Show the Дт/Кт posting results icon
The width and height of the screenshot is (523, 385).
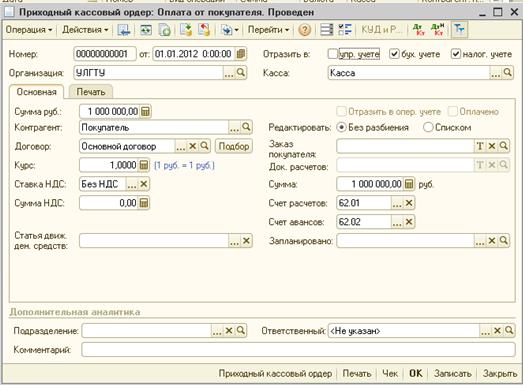pyautogui.click(x=419, y=30)
